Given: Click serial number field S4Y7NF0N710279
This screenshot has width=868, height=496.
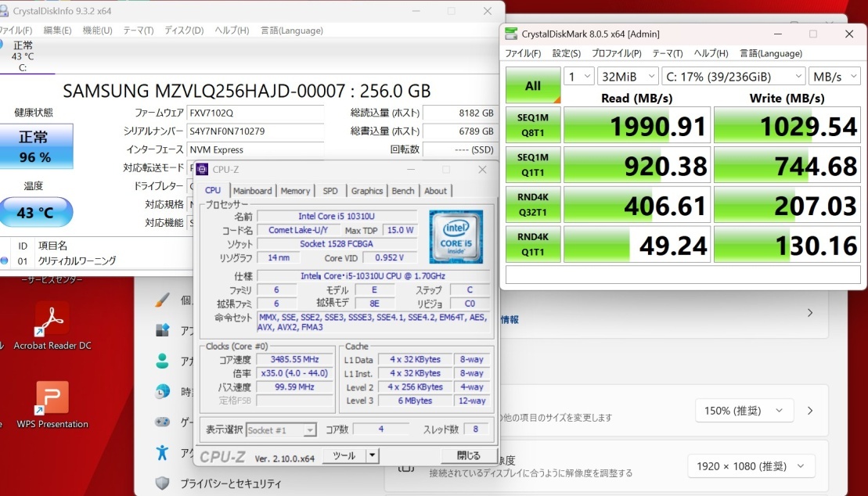Looking at the screenshot, I should (255, 131).
